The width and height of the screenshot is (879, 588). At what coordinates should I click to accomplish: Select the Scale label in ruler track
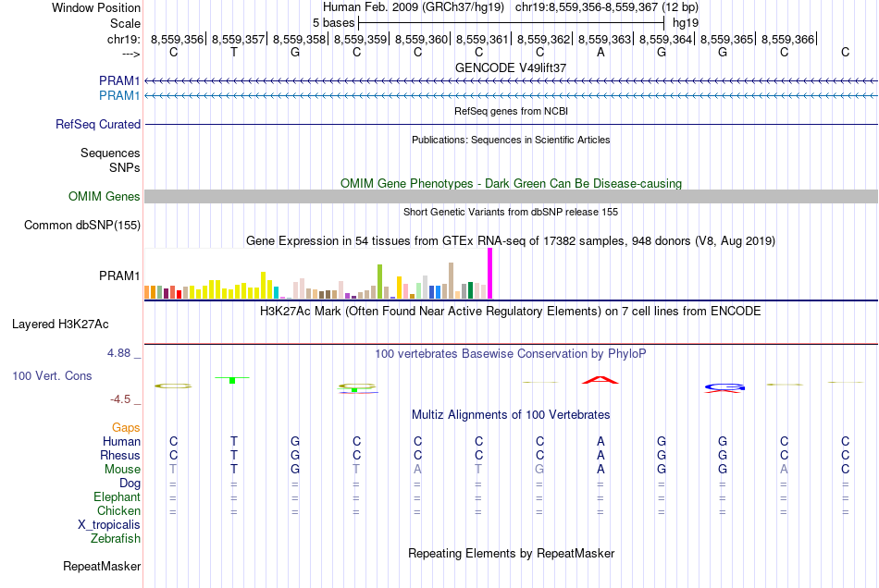[125, 23]
